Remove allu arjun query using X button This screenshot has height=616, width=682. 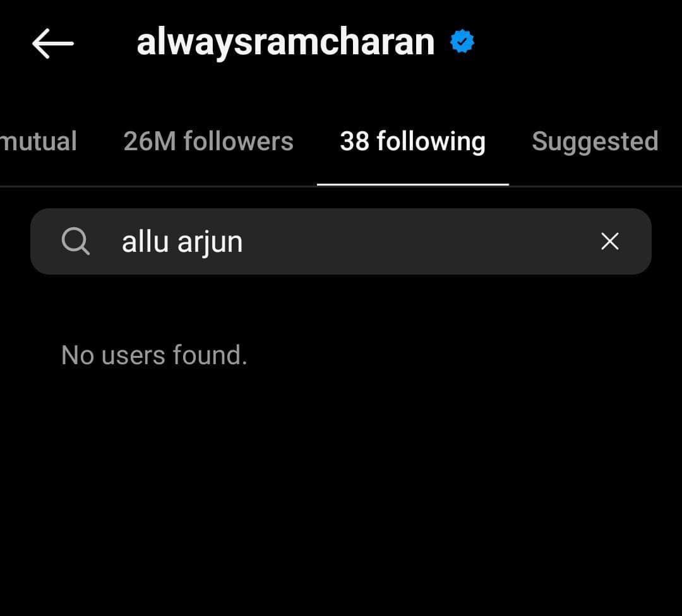(x=610, y=241)
